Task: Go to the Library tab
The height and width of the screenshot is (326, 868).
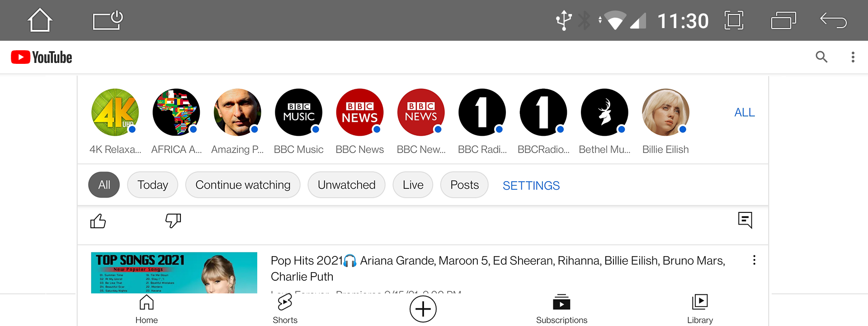Action: [700, 309]
